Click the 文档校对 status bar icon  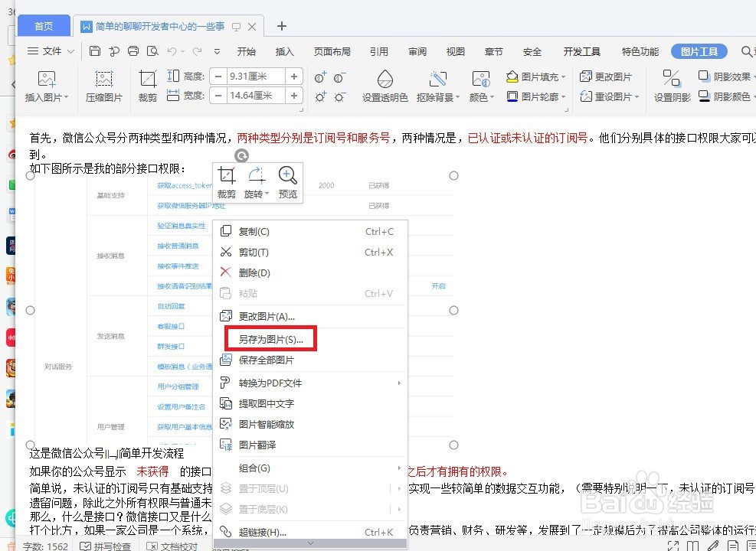152,546
